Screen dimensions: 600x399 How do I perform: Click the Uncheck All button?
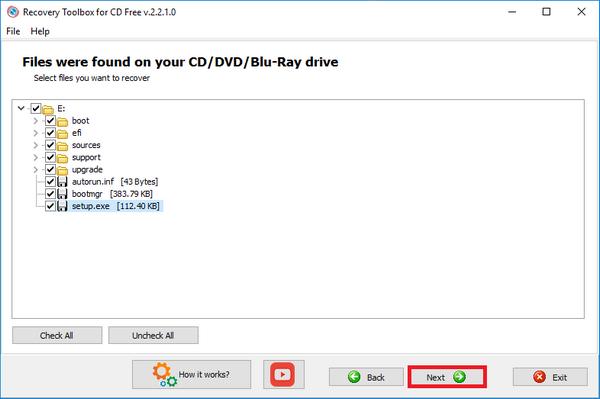coord(153,335)
